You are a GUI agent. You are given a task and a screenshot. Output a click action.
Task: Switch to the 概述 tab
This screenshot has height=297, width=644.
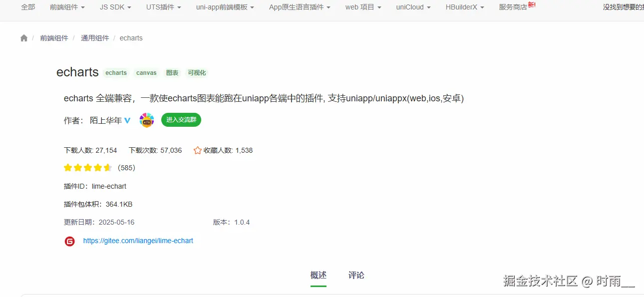[x=319, y=276]
